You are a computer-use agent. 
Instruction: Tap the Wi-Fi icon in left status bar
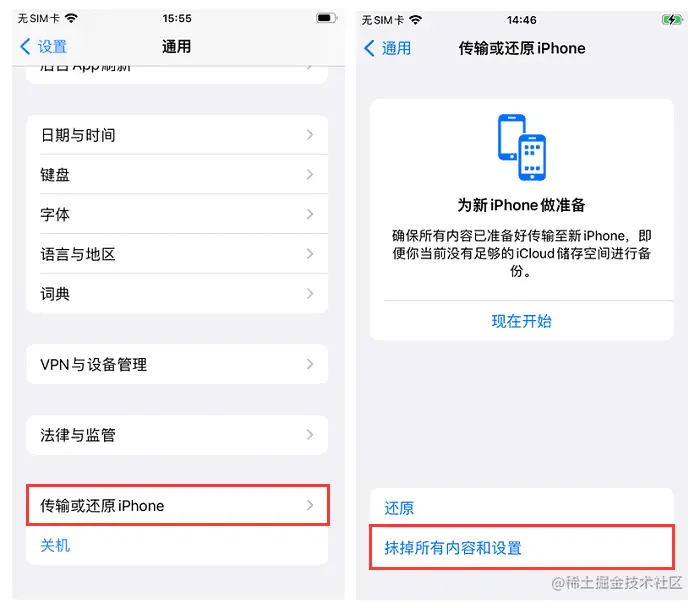pos(71,18)
